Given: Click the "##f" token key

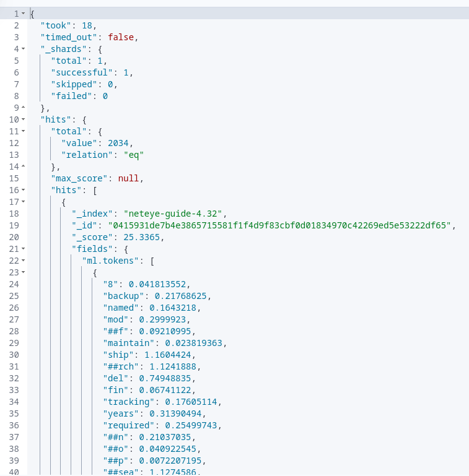Looking at the screenshot, I should tap(115, 332).
